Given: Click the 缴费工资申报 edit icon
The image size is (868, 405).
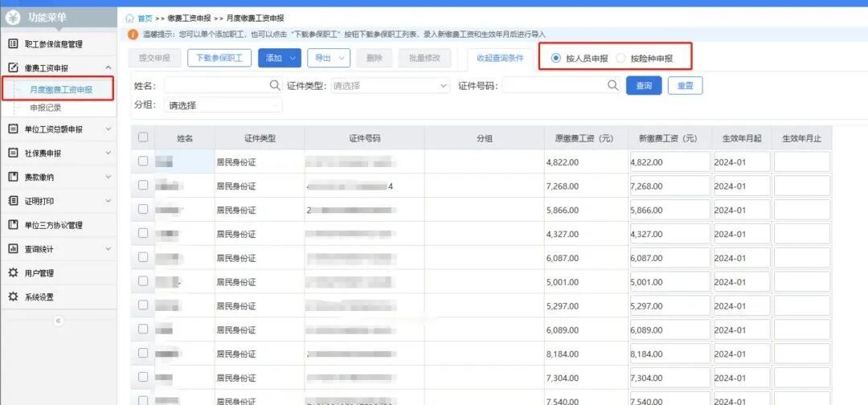Looking at the screenshot, I should (14, 68).
